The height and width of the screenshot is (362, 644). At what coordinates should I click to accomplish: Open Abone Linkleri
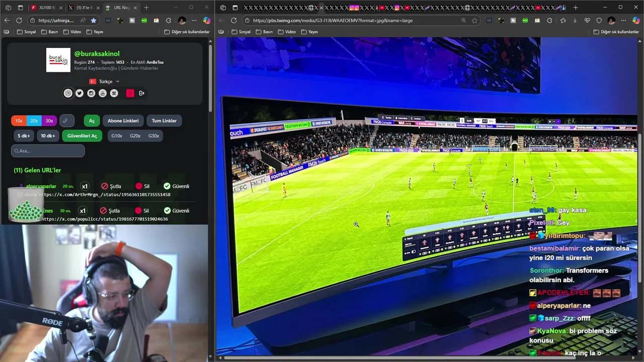[x=123, y=121]
